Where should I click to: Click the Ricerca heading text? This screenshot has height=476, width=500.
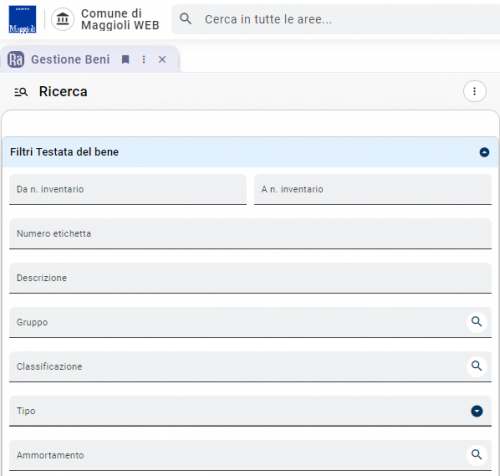[63, 91]
